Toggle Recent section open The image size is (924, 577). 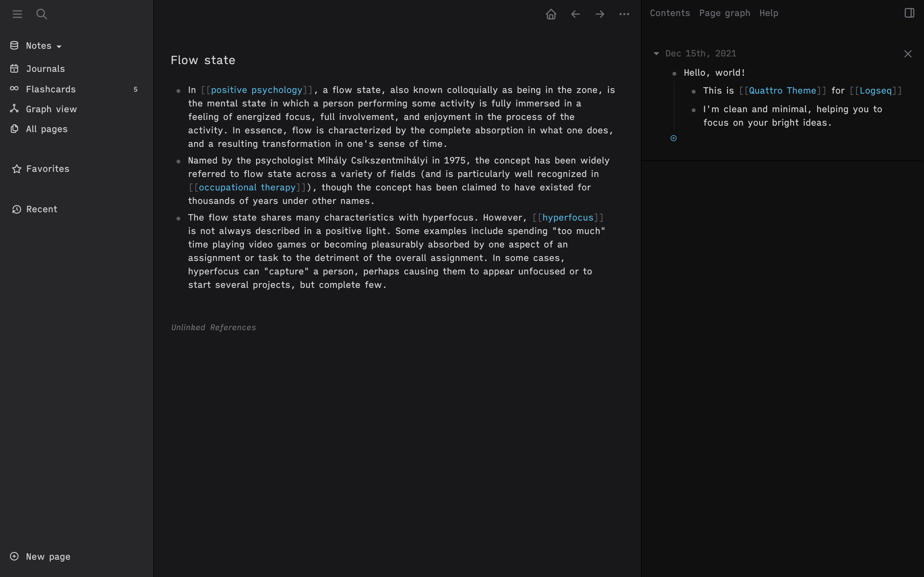41,209
